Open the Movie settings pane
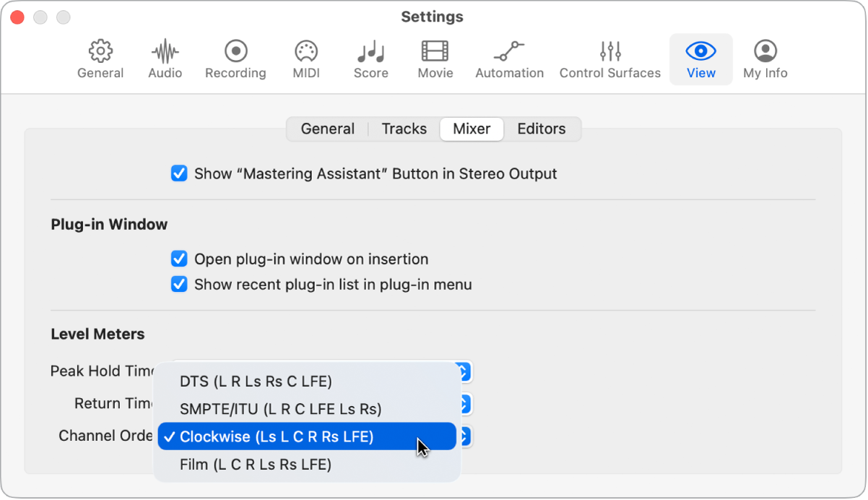The height and width of the screenshot is (500, 868). click(x=435, y=59)
